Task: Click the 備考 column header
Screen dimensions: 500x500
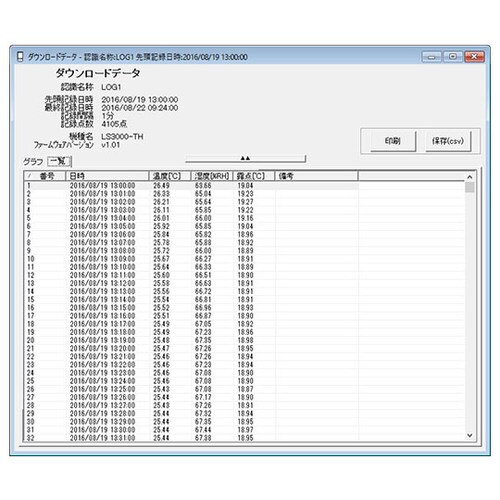Action: (316, 176)
